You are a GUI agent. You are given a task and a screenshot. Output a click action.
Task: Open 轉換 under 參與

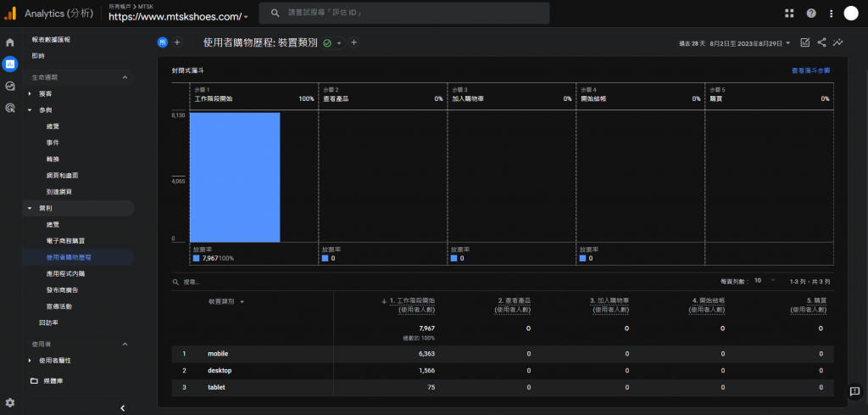(x=53, y=159)
